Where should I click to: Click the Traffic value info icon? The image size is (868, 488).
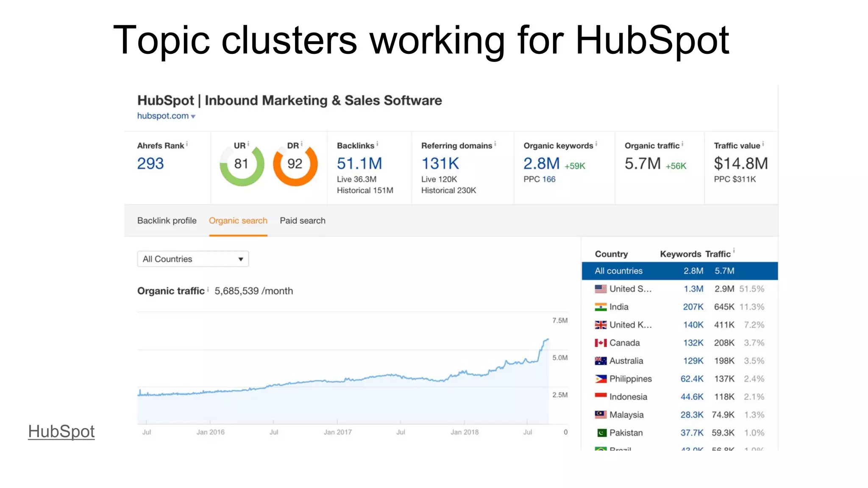763,144
